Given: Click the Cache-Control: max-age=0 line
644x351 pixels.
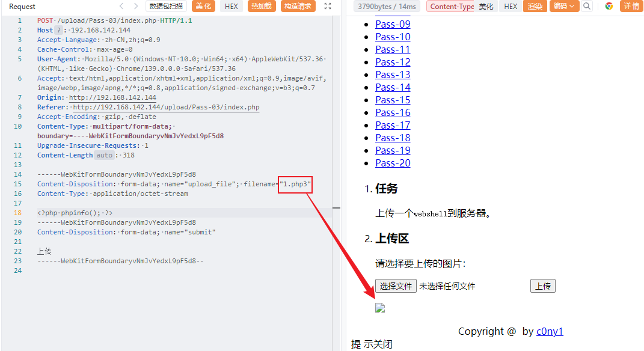Looking at the screenshot, I should [85, 49].
